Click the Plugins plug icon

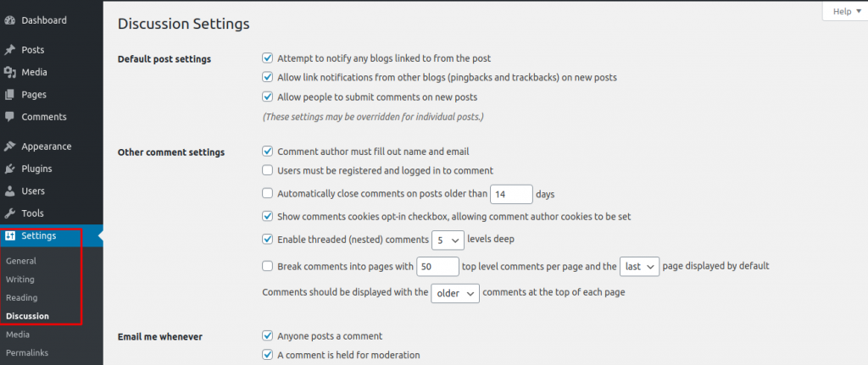(x=10, y=169)
